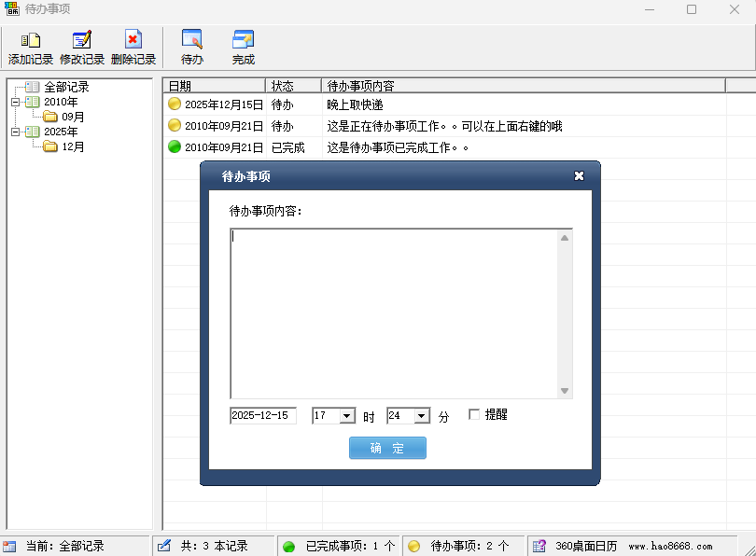Click the 删除记录 (delete record) toolbar icon
Screen dimensions: 756x556
[x=133, y=40]
